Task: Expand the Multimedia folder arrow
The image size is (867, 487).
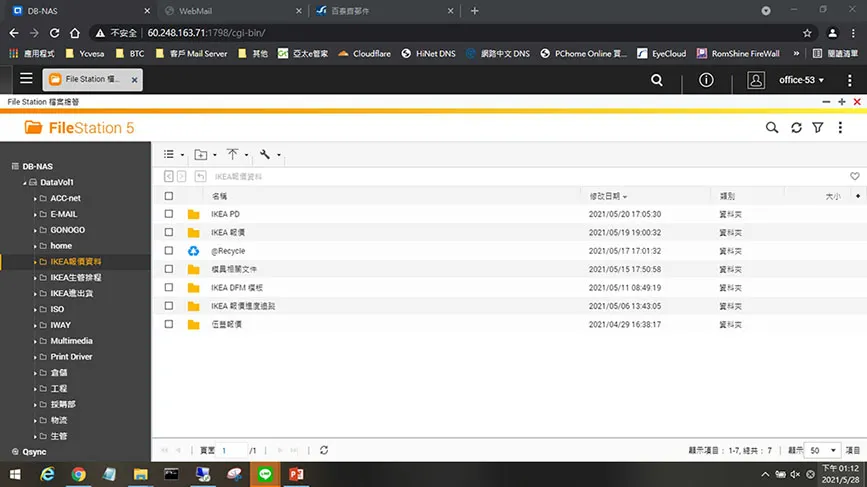Action: click(x=35, y=341)
